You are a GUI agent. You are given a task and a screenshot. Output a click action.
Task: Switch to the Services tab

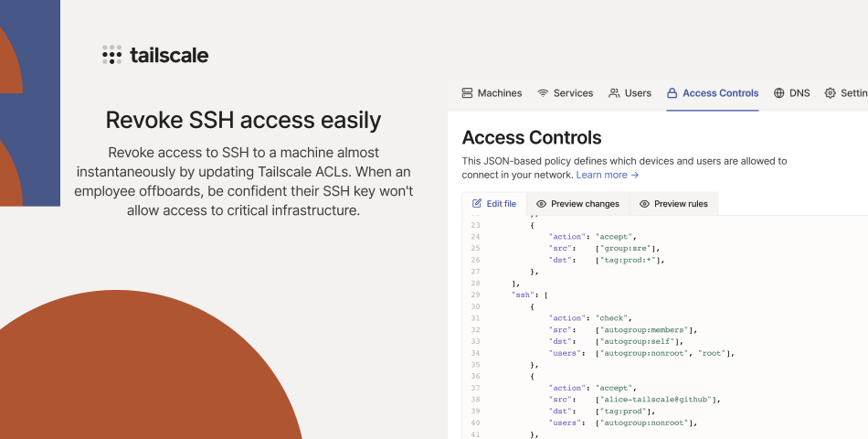[566, 93]
